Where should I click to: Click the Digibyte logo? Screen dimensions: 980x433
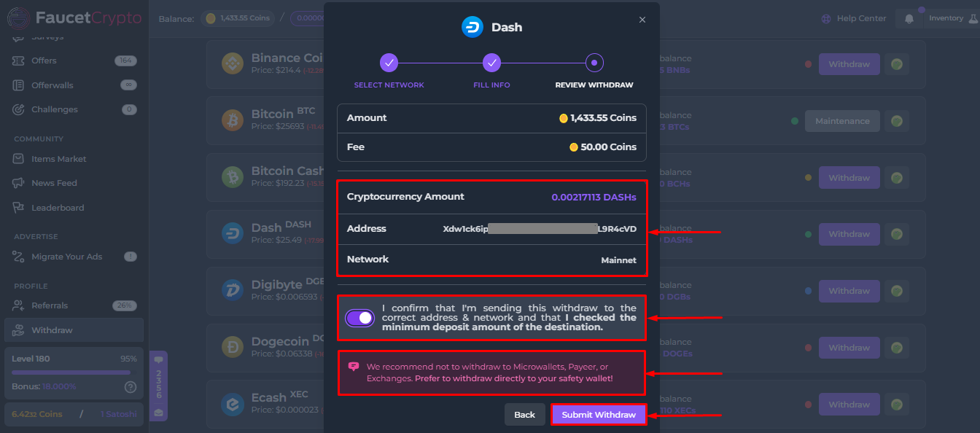[x=233, y=290]
